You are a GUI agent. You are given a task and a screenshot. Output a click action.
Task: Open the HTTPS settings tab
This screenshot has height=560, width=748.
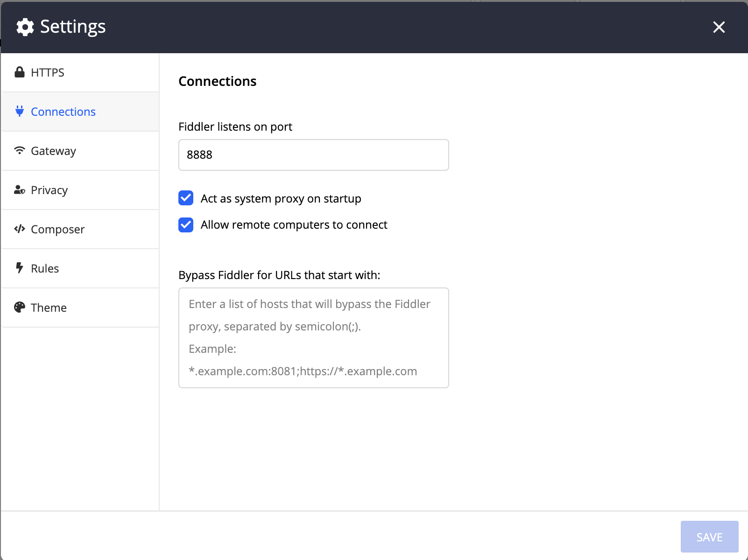(x=48, y=72)
